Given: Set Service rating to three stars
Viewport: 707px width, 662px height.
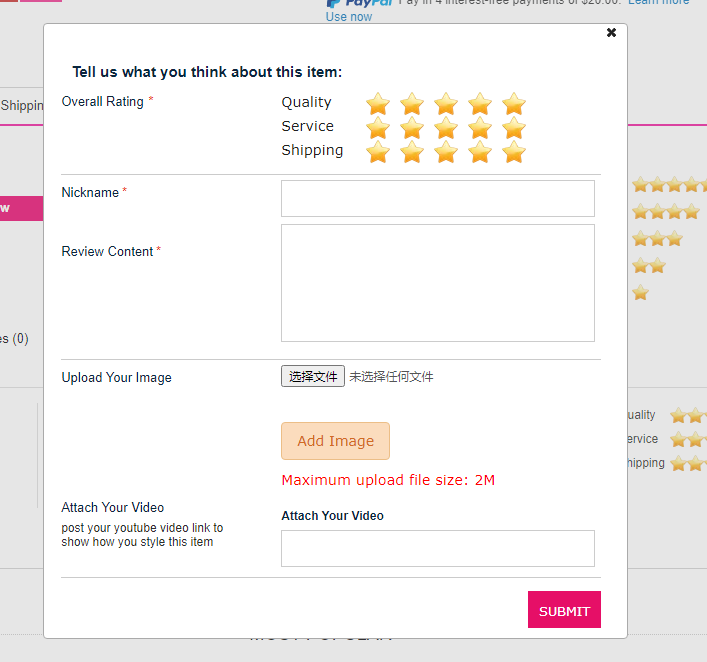Looking at the screenshot, I should click(446, 128).
